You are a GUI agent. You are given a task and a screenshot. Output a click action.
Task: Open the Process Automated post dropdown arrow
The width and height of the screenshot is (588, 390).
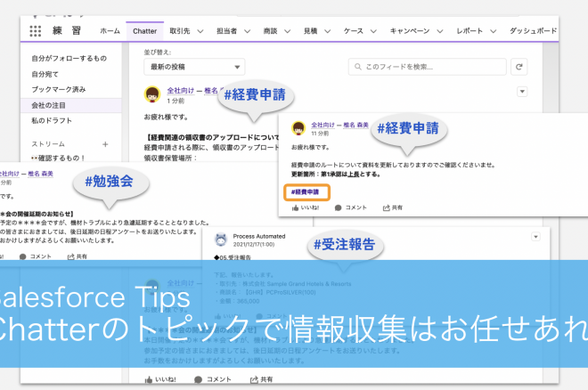tap(535, 237)
